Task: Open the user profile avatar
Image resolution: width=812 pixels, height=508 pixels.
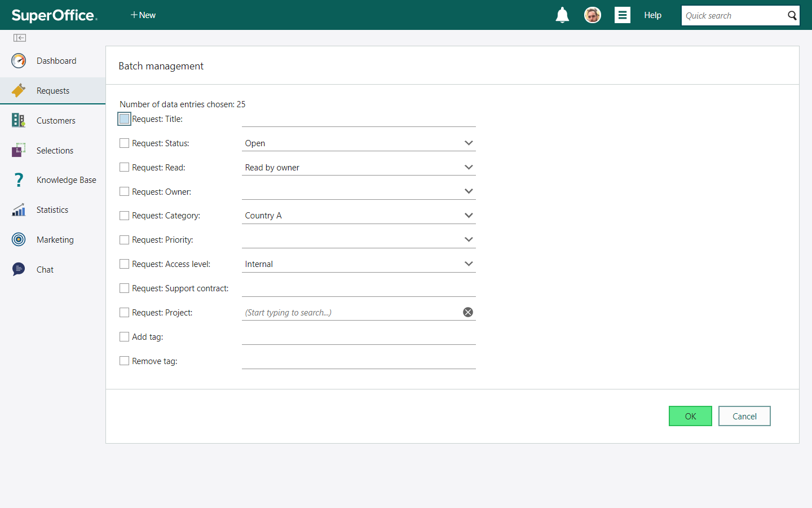Action: pos(592,15)
